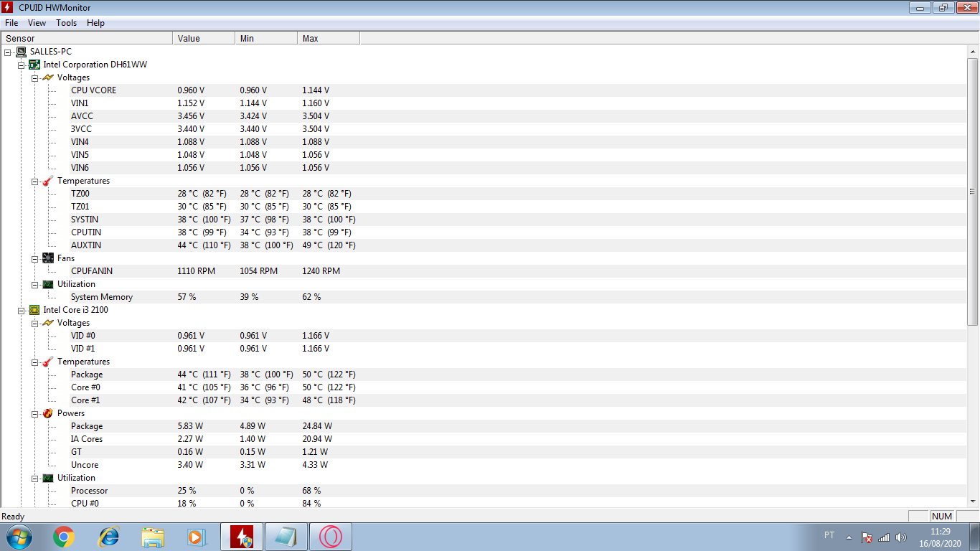The image size is (980, 551).
Task: Click the 1110 RPM fan value
Action: 197,271
